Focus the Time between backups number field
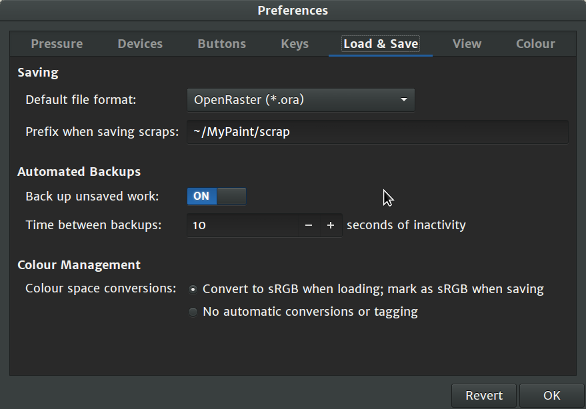This screenshot has width=586, height=409. (x=243, y=225)
